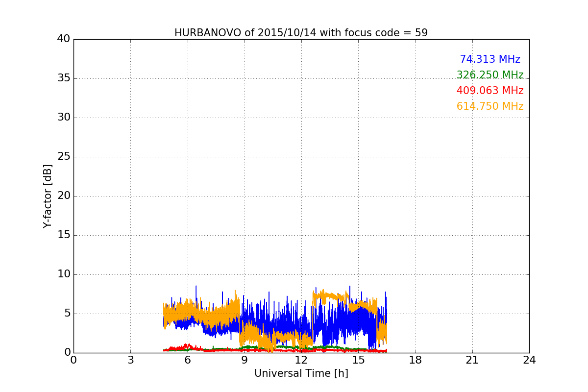The height and width of the screenshot is (392, 588).
Task: Click y-axis tick label '30'
Action: coord(64,118)
